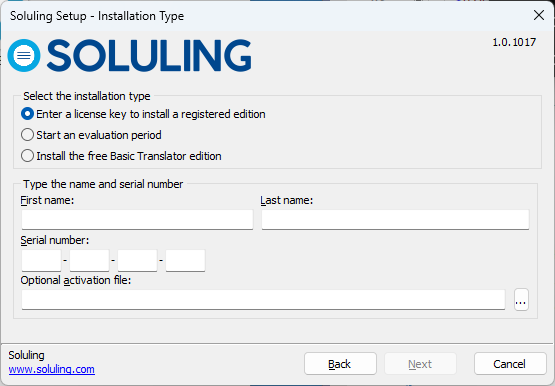Browse for activation file with ellipsis button
Viewport: 555px width, 386px height.
(521, 300)
